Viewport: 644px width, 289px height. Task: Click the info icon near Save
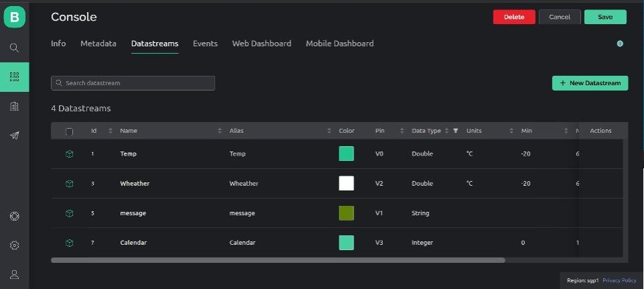pyautogui.click(x=620, y=44)
